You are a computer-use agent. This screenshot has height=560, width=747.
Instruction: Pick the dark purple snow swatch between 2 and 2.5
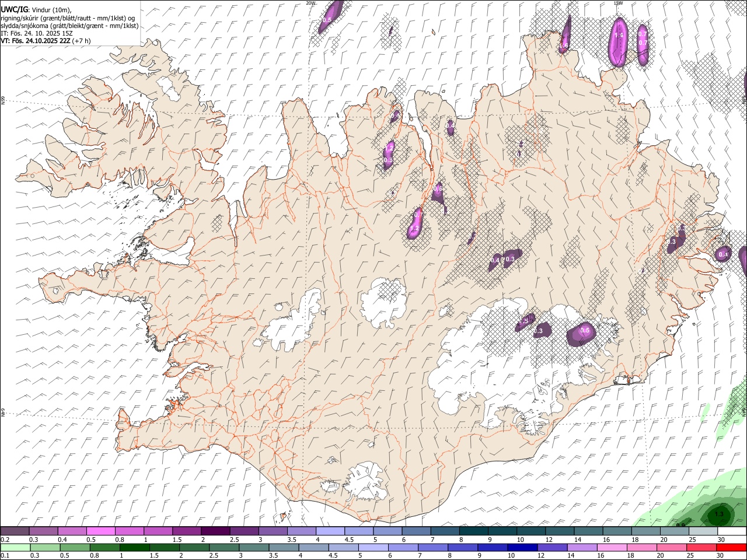tap(215, 531)
